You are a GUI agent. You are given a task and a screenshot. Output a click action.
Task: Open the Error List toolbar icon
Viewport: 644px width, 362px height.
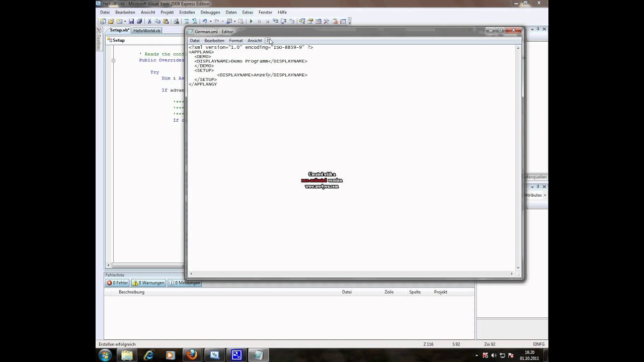coord(335,21)
